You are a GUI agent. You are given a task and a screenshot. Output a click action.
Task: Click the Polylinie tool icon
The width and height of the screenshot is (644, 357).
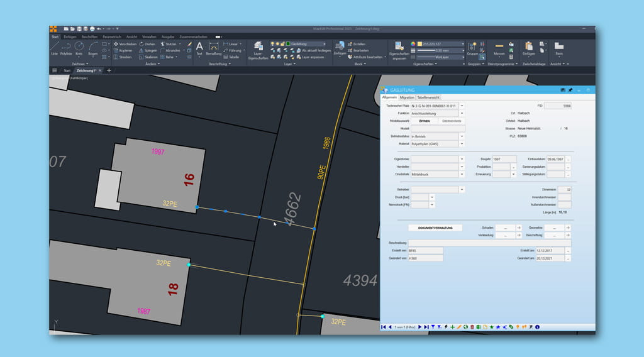tap(66, 47)
